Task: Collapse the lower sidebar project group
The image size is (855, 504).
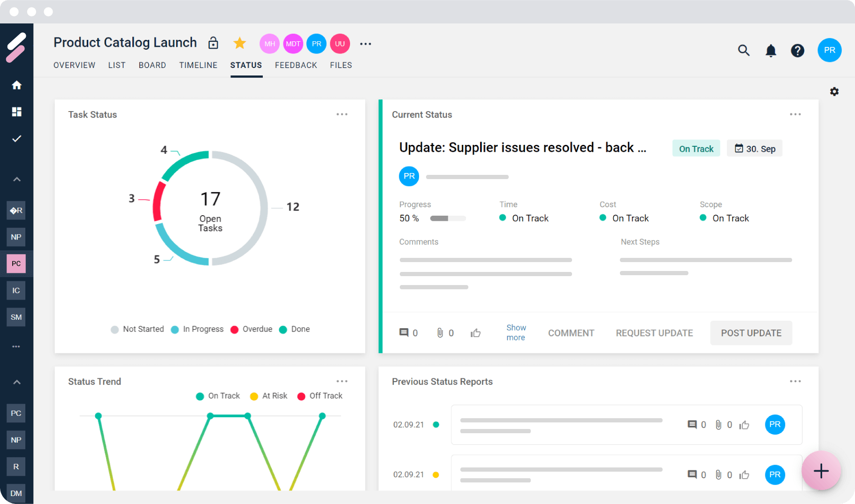Action: click(x=16, y=382)
